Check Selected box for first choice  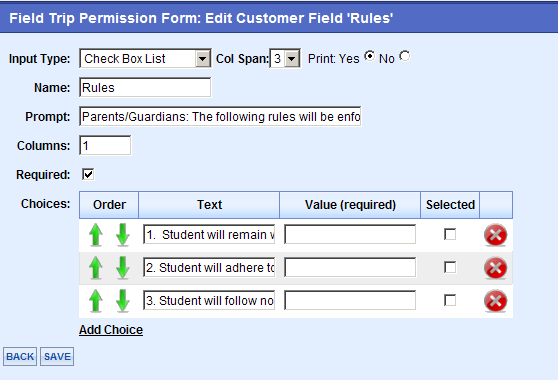(450, 234)
